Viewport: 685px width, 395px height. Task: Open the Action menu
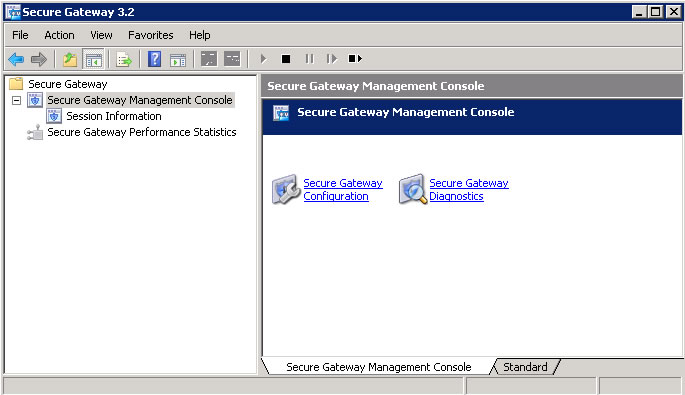[x=59, y=35]
